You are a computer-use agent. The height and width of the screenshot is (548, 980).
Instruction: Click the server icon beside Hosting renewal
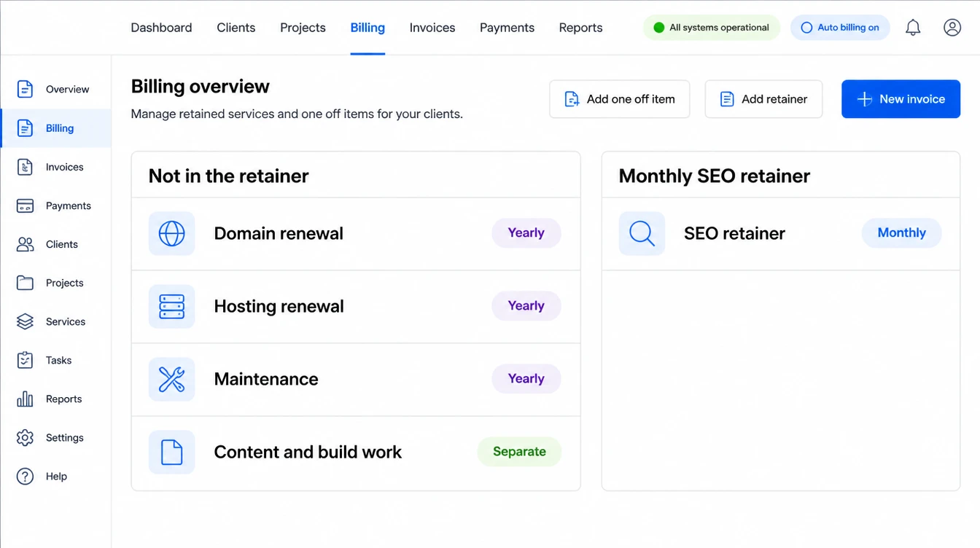coord(171,306)
